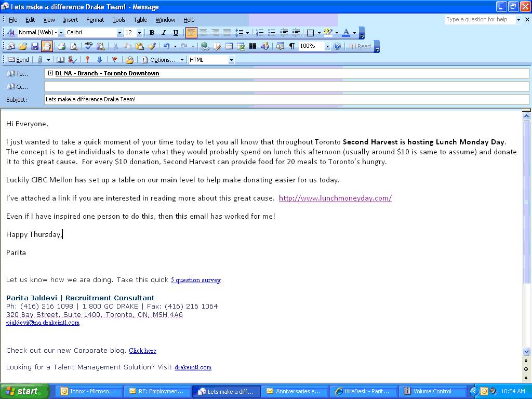Open the lunchmoneyday.com hyperlink
The width and height of the screenshot is (532, 399).
(335, 198)
